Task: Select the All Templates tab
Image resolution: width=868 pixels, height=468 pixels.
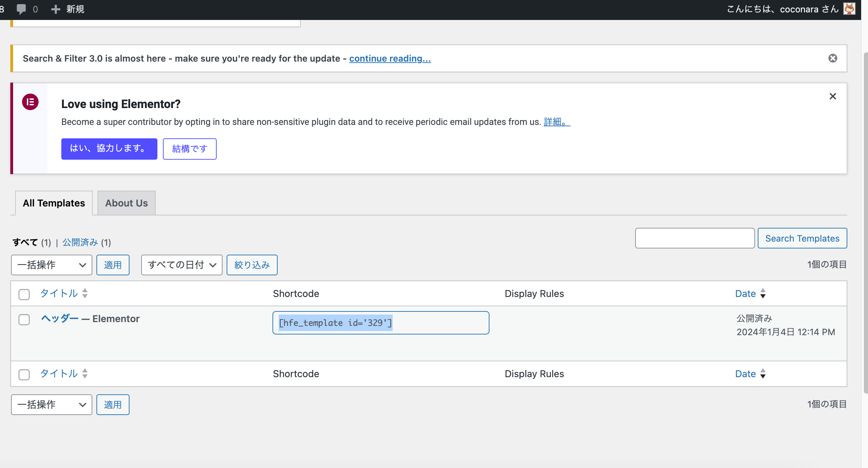Action: tap(54, 203)
